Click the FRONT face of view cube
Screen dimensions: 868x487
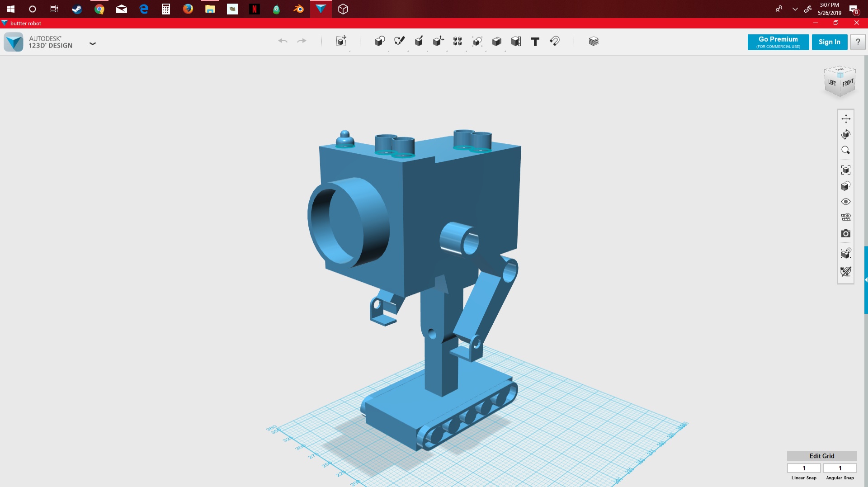click(x=848, y=83)
